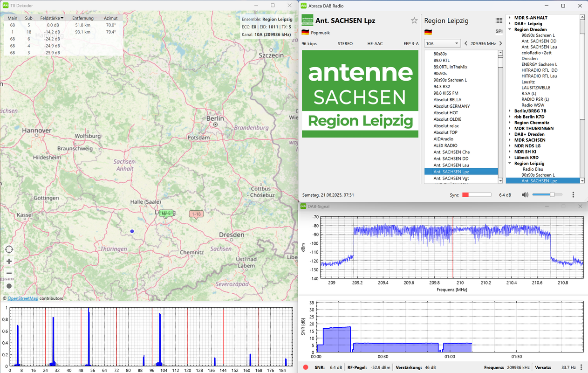Sort table by Azimut column header

110,18
